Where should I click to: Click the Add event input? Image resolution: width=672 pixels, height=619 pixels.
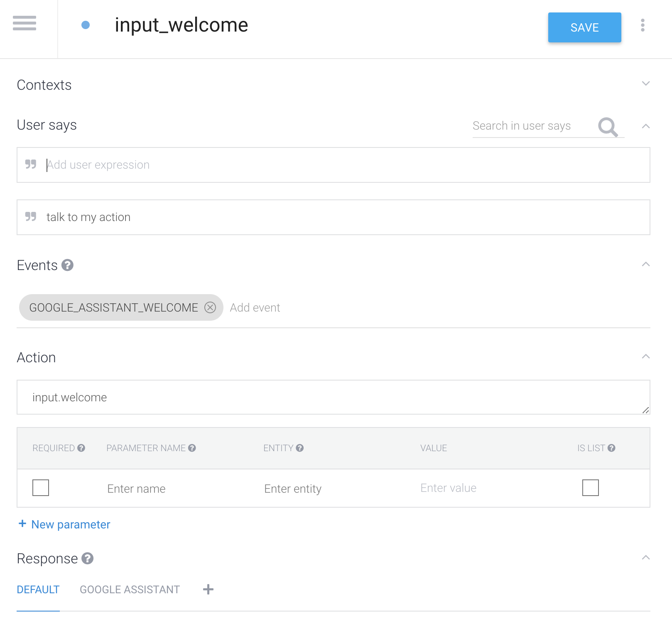click(255, 307)
